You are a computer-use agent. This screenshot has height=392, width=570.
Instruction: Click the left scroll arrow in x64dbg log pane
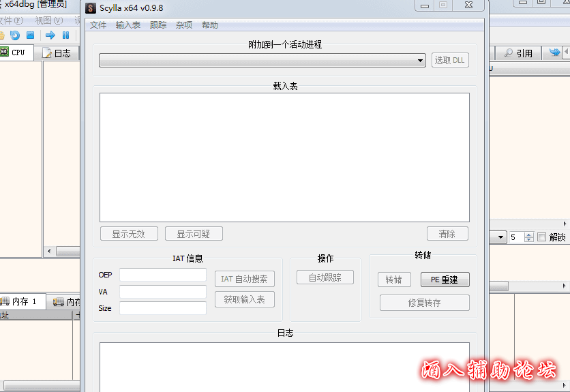click(50, 251)
